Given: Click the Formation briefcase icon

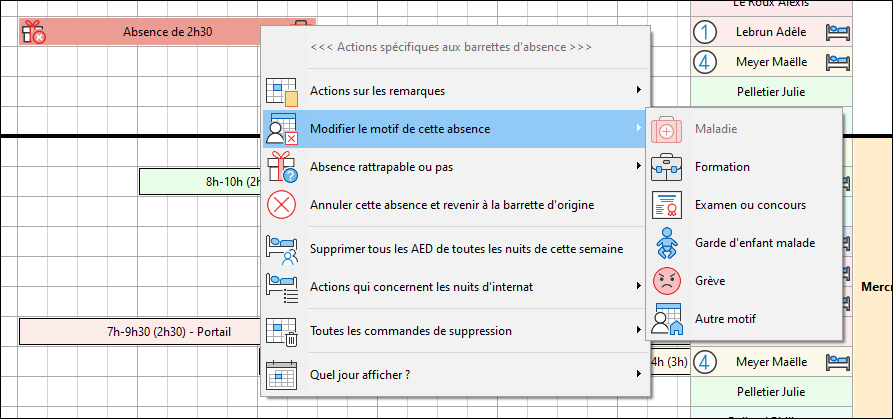Looking at the screenshot, I should [x=666, y=167].
